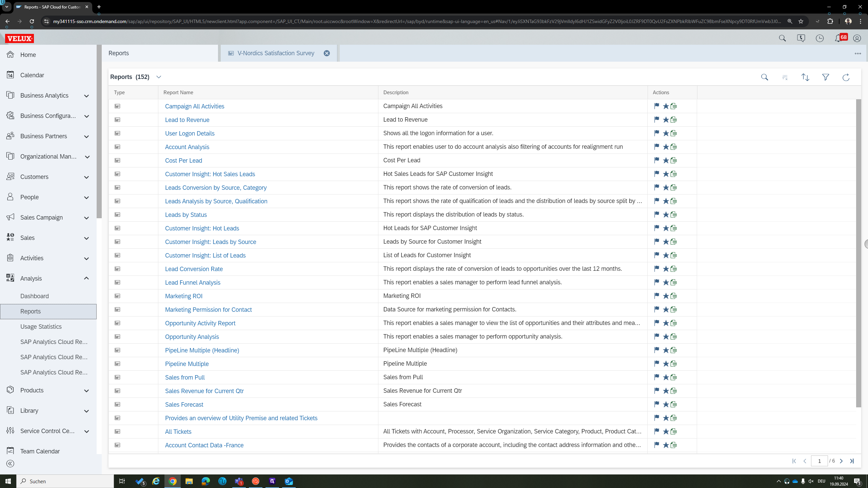Image resolution: width=868 pixels, height=488 pixels.
Task: Expand Service Control Center section
Action: click(86, 431)
